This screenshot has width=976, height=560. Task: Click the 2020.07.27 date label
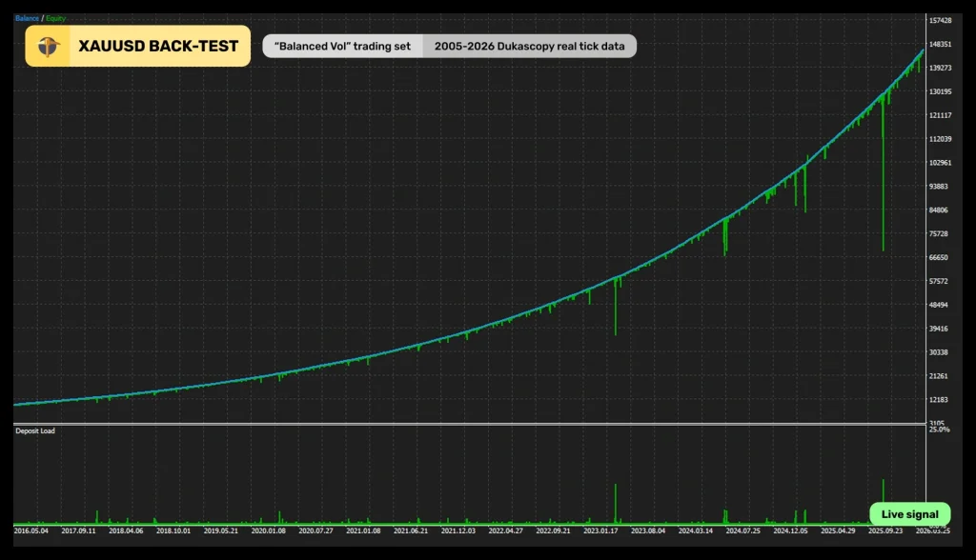(x=315, y=530)
